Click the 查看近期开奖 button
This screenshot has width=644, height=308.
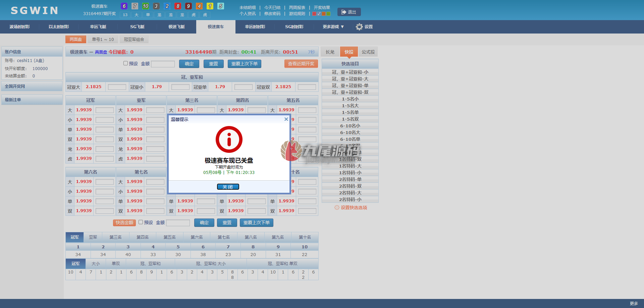[301, 64]
